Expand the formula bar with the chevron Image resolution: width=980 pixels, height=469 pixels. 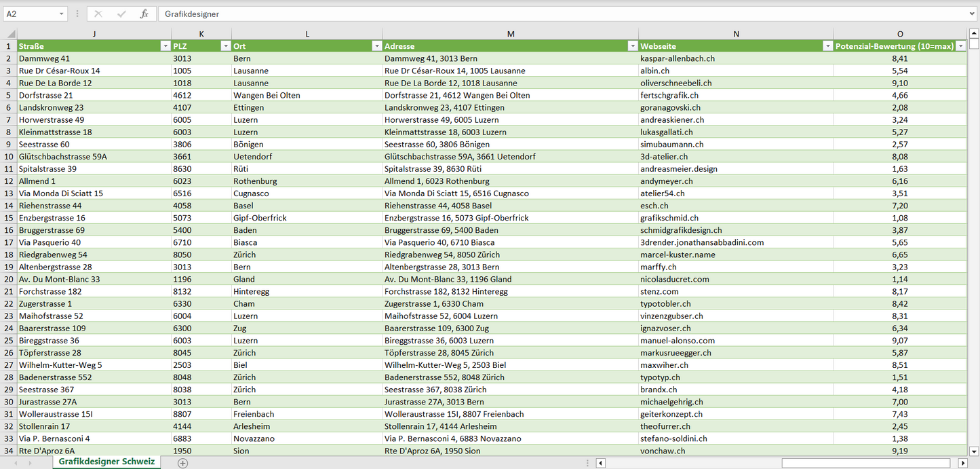coord(973,14)
